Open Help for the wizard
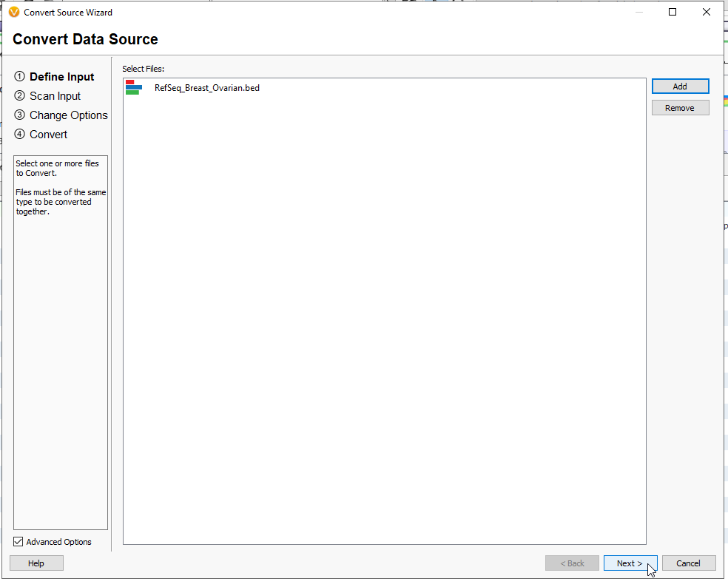Image resolution: width=728 pixels, height=587 pixels. click(36, 563)
